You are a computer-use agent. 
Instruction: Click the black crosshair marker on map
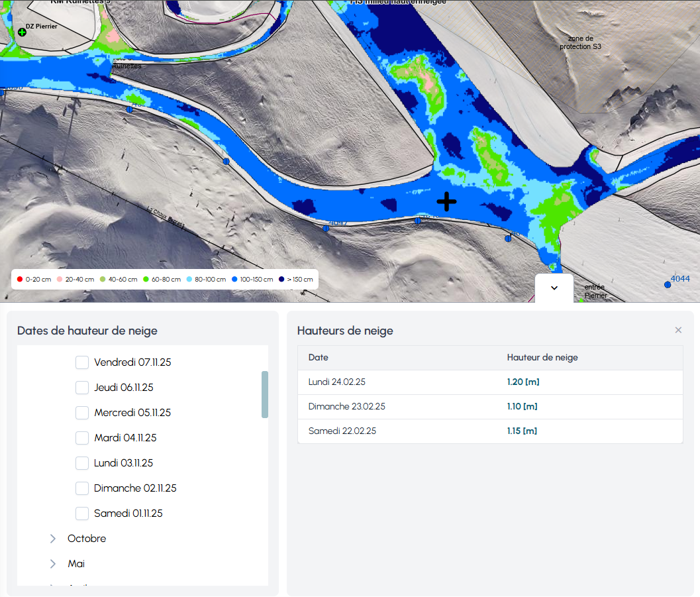[x=446, y=201]
